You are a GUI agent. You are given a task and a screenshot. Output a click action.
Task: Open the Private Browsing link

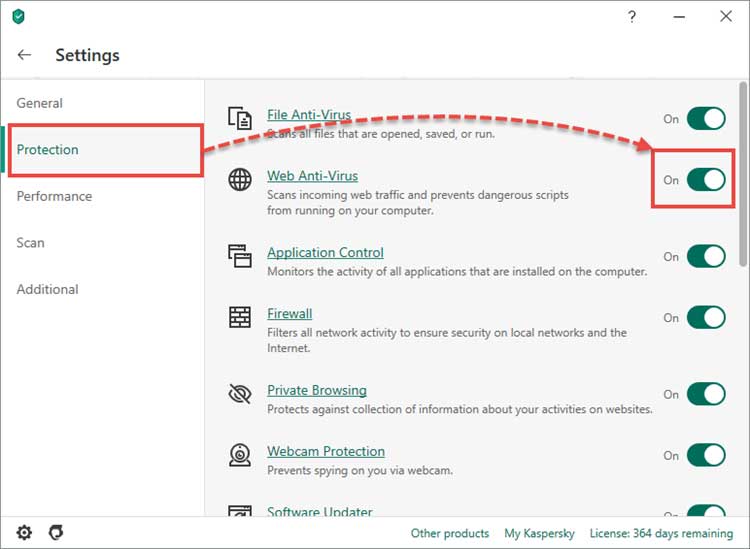[317, 390]
